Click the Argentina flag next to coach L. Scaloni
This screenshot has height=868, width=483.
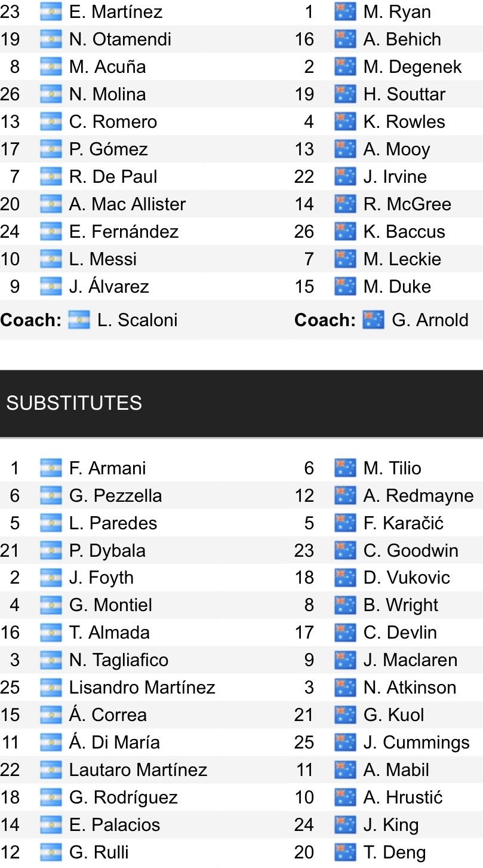coord(79,320)
